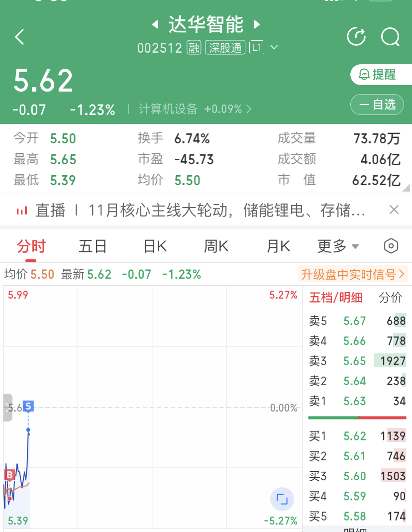Image resolution: width=412 pixels, height=532 pixels.
Task: Tap the B buy signal marker
Action: pos(9,475)
